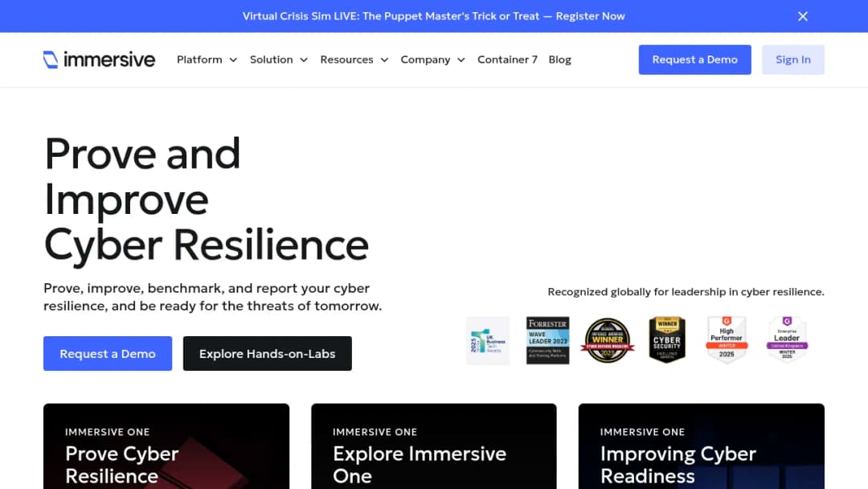Click the "Prove and Improve Cyber Resilience" heading
This screenshot has height=489, width=868.
point(207,199)
